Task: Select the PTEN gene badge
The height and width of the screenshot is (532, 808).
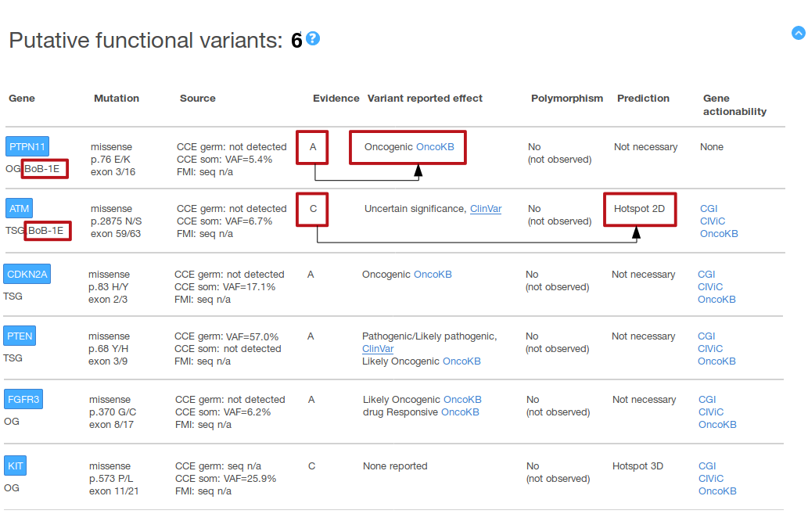Action: tap(20, 336)
